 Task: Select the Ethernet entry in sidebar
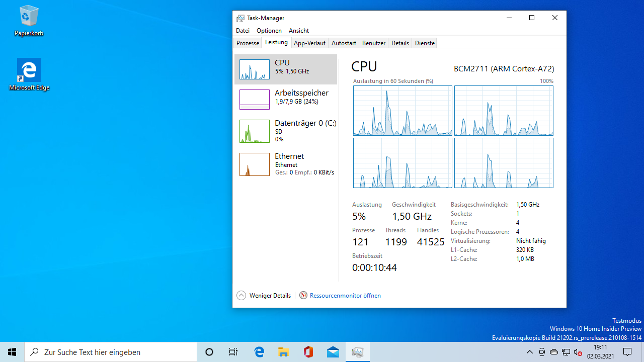click(x=286, y=164)
